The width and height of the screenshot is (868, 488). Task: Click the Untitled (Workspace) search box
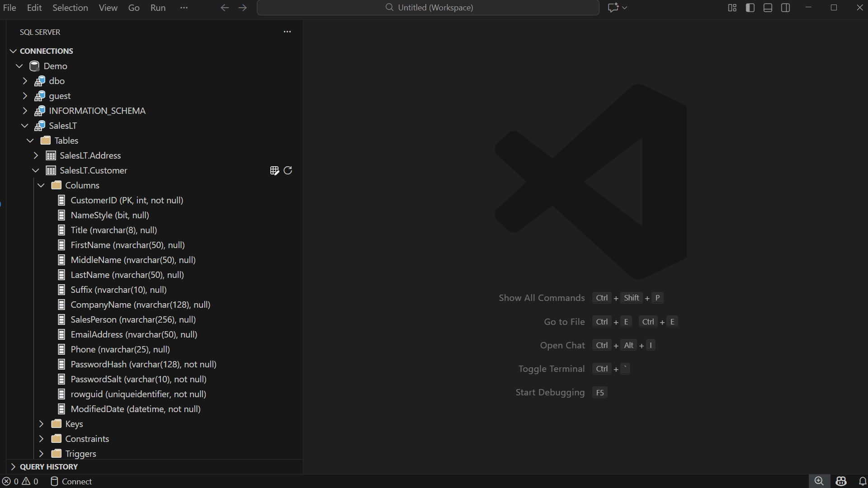tap(428, 8)
